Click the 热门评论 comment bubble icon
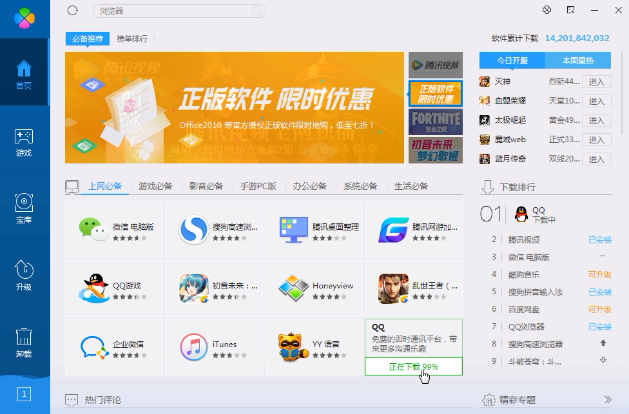 tap(72, 400)
